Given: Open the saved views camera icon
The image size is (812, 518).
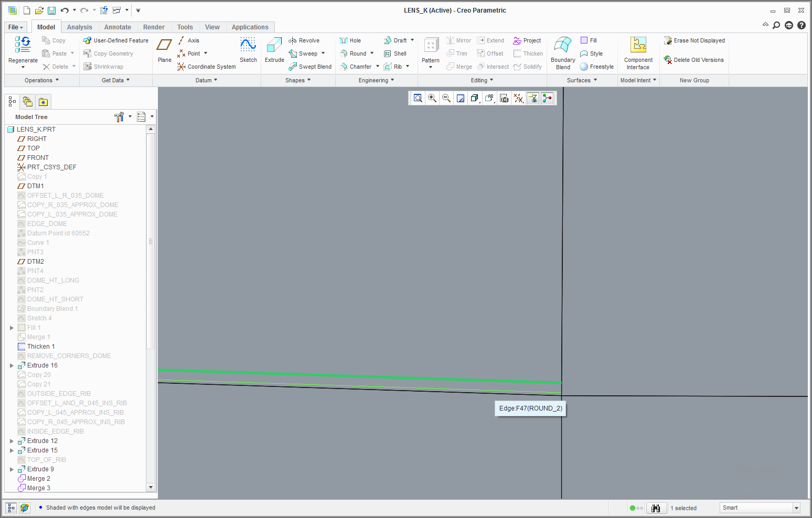Looking at the screenshot, I should [504, 98].
